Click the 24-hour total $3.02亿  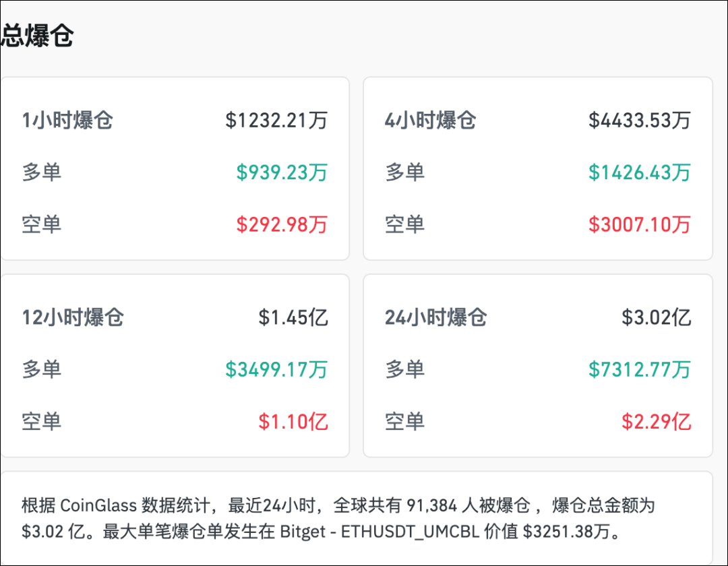[657, 317]
